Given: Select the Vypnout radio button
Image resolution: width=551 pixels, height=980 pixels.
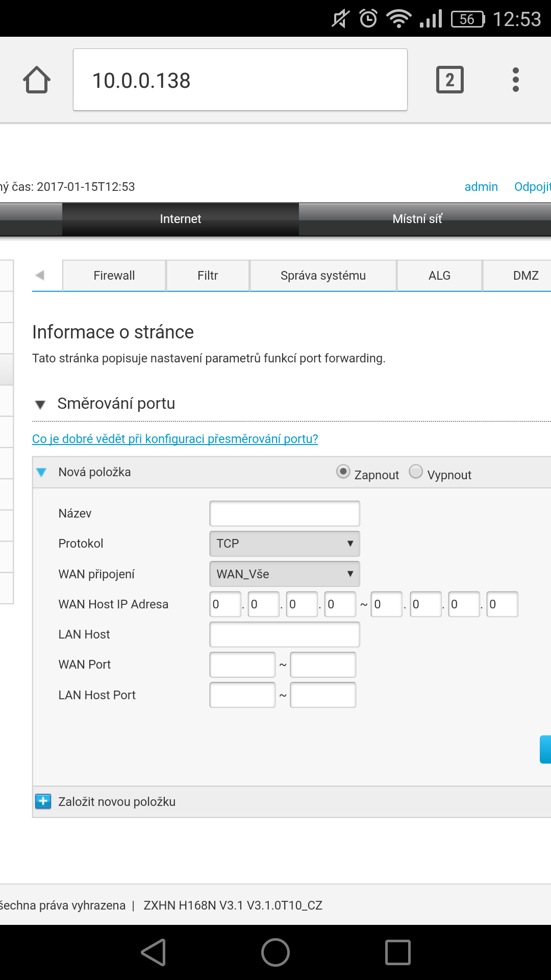Looking at the screenshot, I should [x=416, y=472].
